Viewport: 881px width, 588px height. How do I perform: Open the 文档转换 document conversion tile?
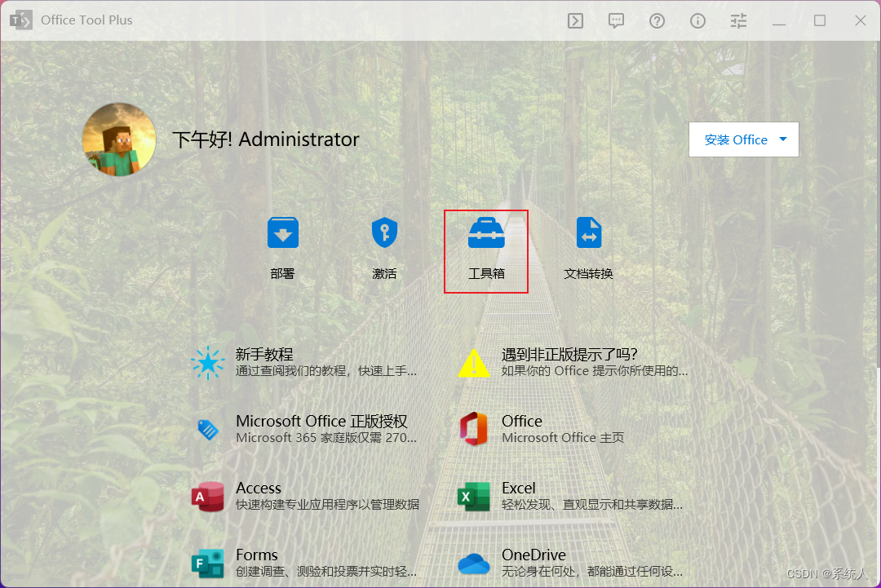coord(588,248)
